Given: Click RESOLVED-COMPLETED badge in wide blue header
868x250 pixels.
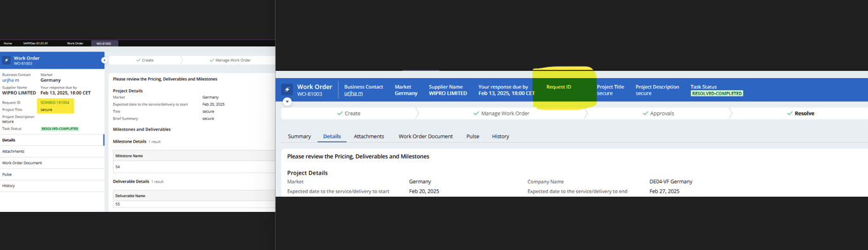Looking at the screenshot, I should (x=717, y=93).
